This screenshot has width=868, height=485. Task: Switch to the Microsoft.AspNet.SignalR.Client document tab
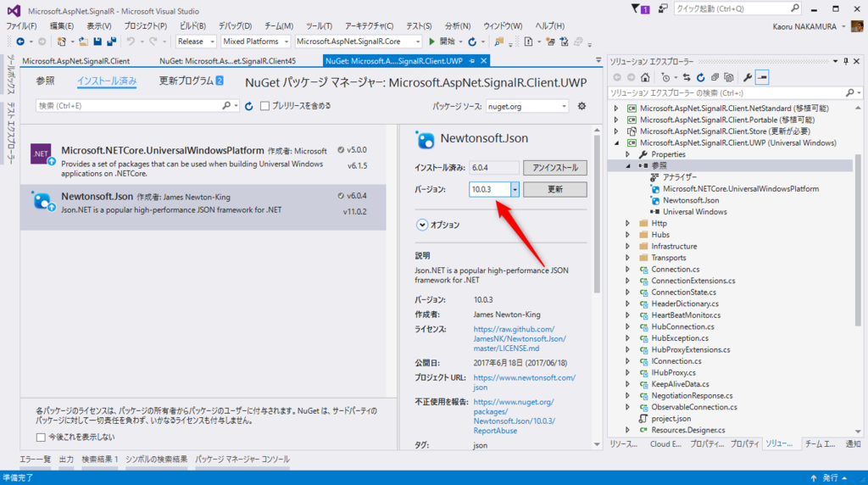pos(75,61)
